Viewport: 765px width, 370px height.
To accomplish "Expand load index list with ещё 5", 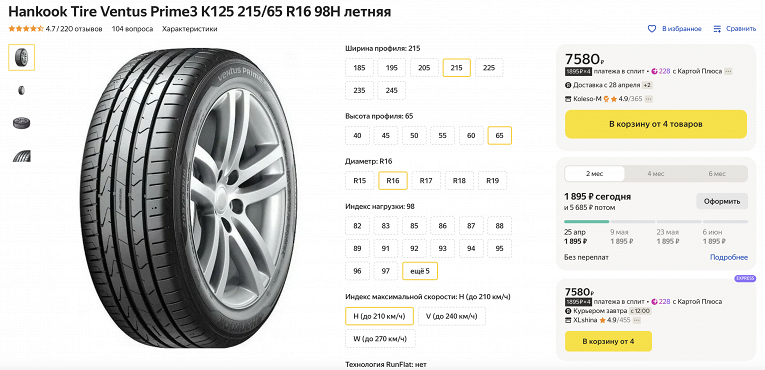I will point(420,271).
